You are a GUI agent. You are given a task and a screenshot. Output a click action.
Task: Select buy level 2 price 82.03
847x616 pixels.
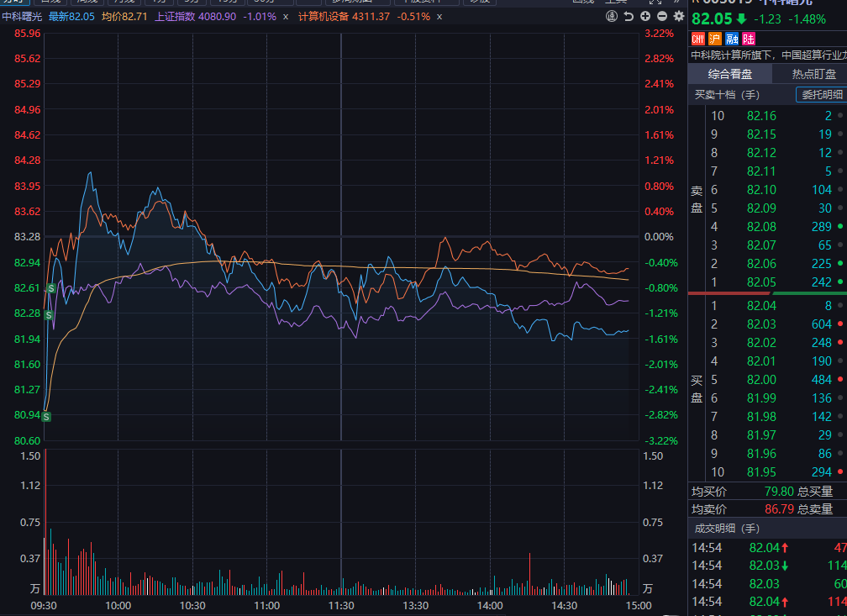click(x=761, y=324)
